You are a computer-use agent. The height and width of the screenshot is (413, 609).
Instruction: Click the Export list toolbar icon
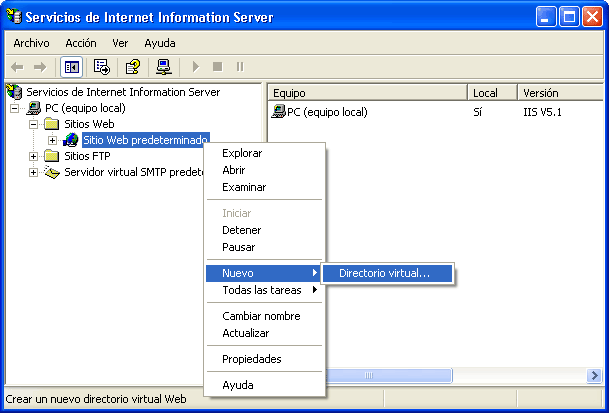click(x=102, y=67)
